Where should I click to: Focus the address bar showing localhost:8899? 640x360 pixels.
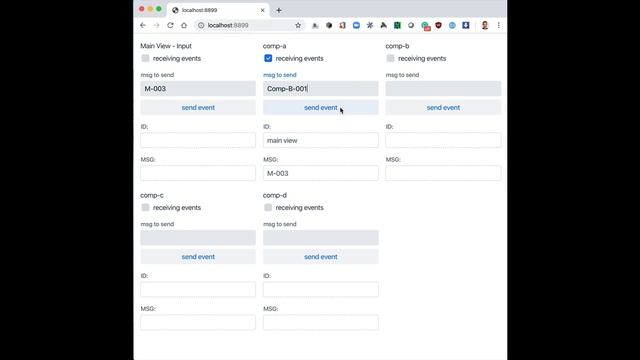pyautogui.click(x=249, y=25)
